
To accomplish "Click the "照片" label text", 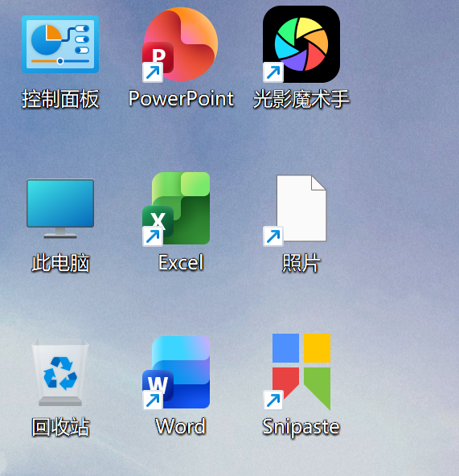I will click(301, 263).
